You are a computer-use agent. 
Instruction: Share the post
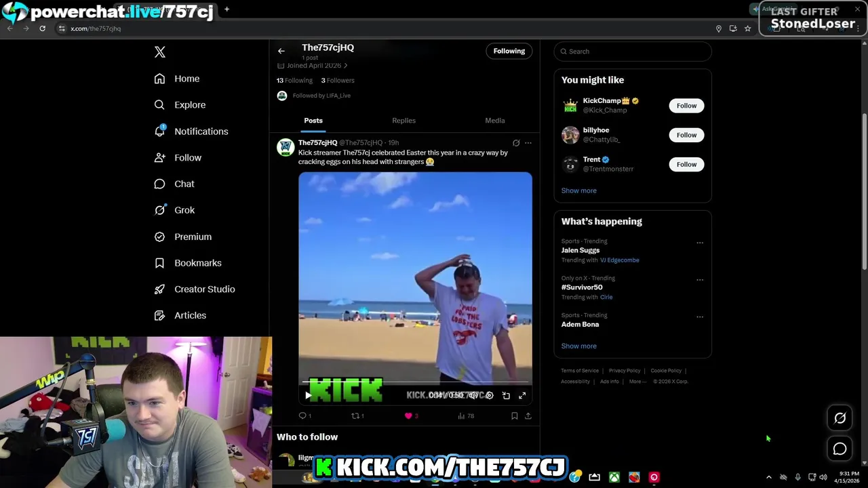pos(528,415)
